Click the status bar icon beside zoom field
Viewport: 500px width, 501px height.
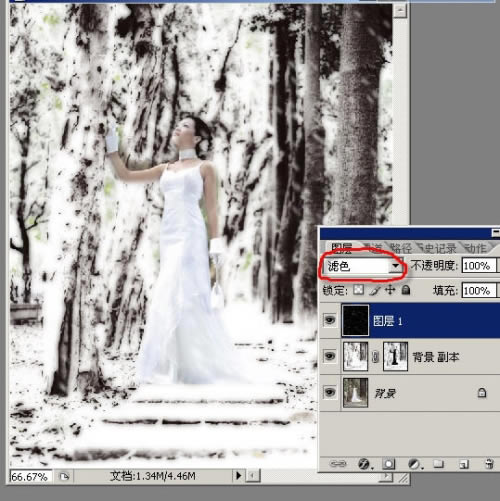pos(64,476)
